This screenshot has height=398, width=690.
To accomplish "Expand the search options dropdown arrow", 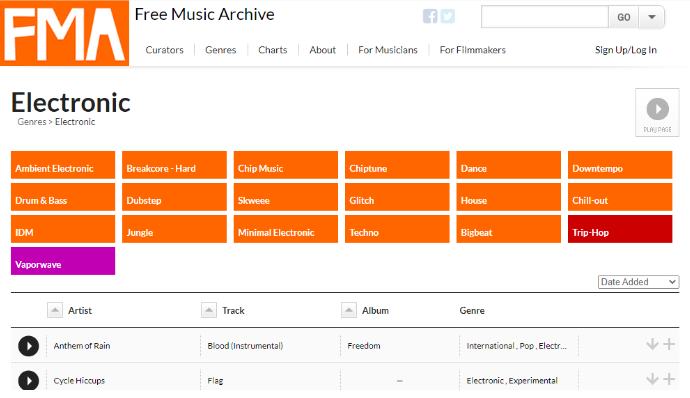I will click(652, 17).
